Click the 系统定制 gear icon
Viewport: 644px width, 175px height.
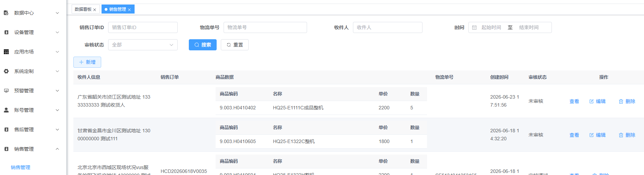pyautogui.click(x=6, y=71)
